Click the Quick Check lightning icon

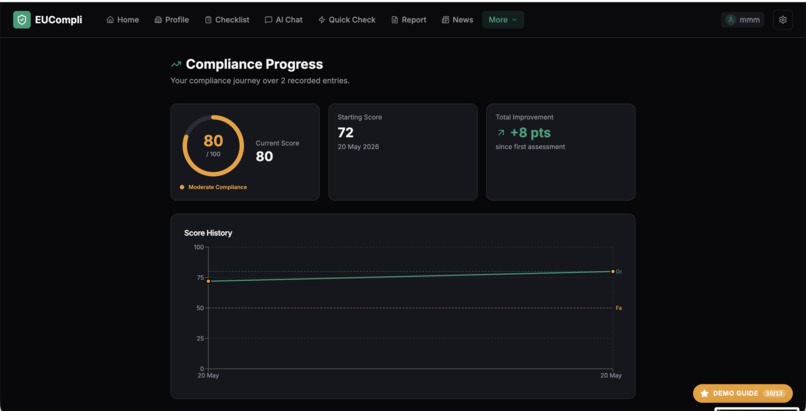pyautogui.click(x=322, y=20)
